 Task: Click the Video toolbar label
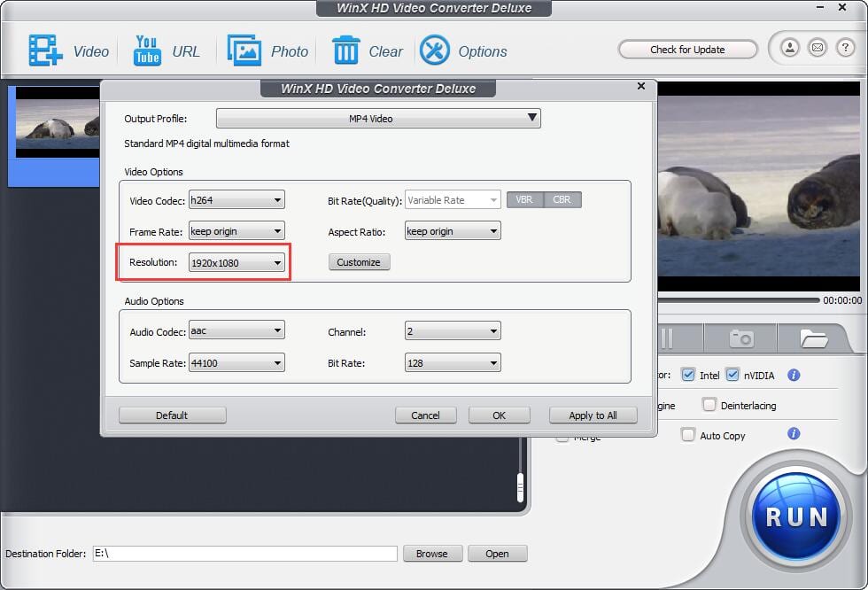(x=91, y=51)
